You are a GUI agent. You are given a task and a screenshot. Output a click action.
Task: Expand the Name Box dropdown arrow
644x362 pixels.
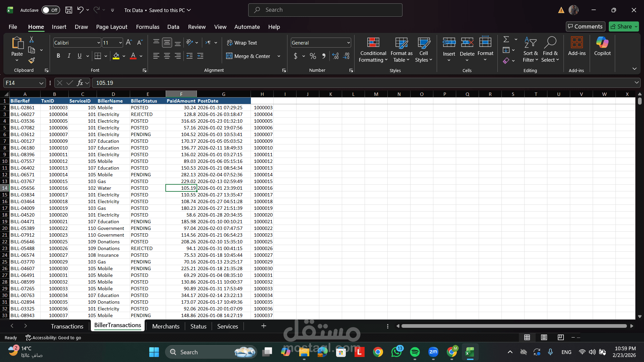pos(41,83)
